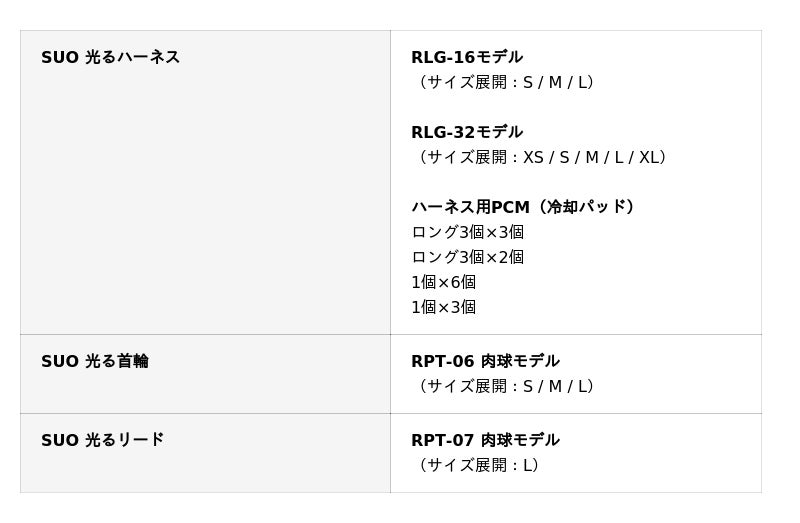Click 'XS' in the RLG-32 size list
The height and width of the screenshot is (523, 800).
[x=533, y=157]
